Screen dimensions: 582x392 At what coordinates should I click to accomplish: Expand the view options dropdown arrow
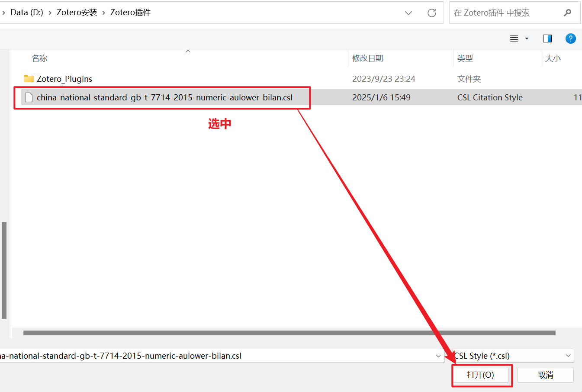click(x=527, y=39)
